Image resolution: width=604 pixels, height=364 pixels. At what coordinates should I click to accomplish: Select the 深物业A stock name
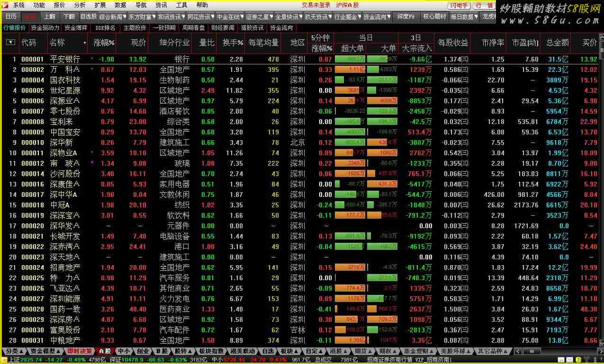(63, 153)
